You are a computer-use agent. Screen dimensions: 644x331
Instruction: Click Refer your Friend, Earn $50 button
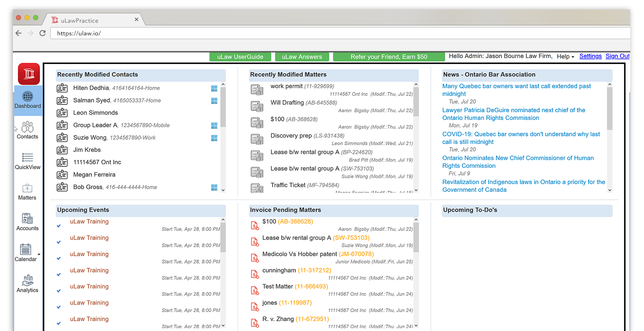[389, 57]
